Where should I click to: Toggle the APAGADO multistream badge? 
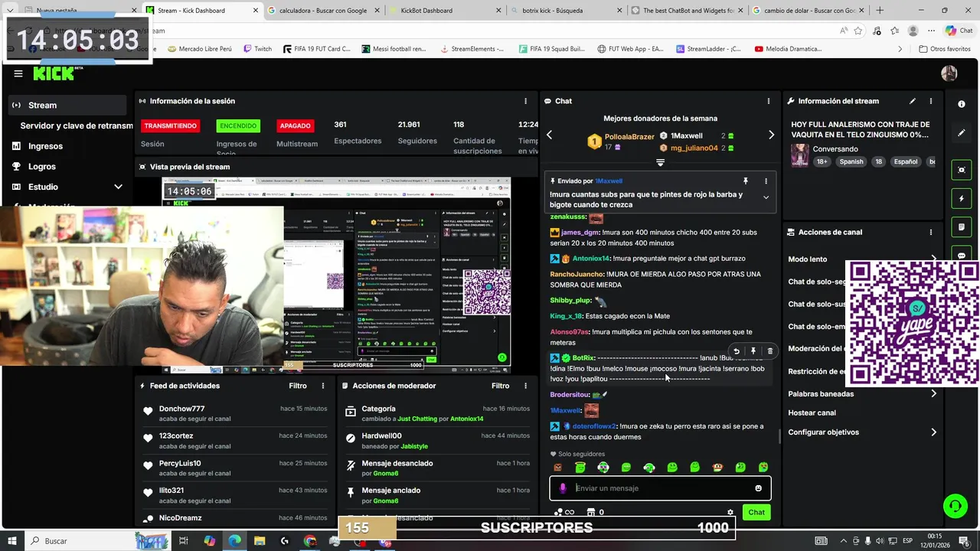click(x=295, y=126)
